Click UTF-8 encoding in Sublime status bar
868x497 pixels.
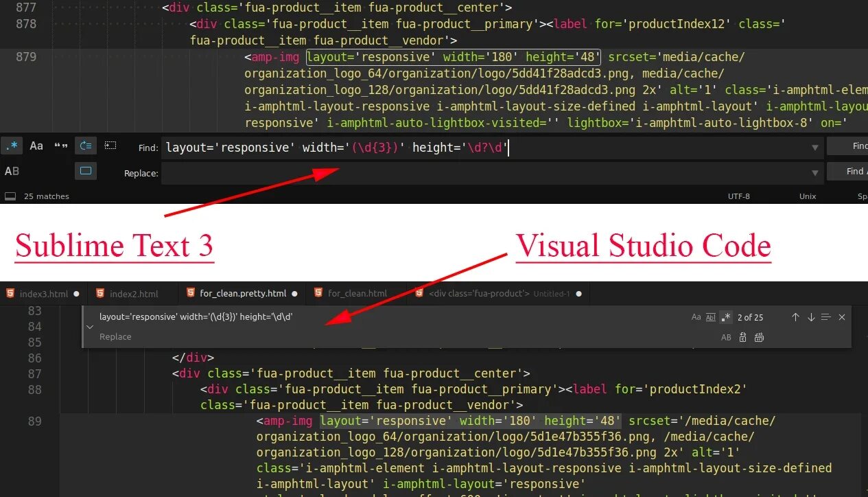coord(739,196)
